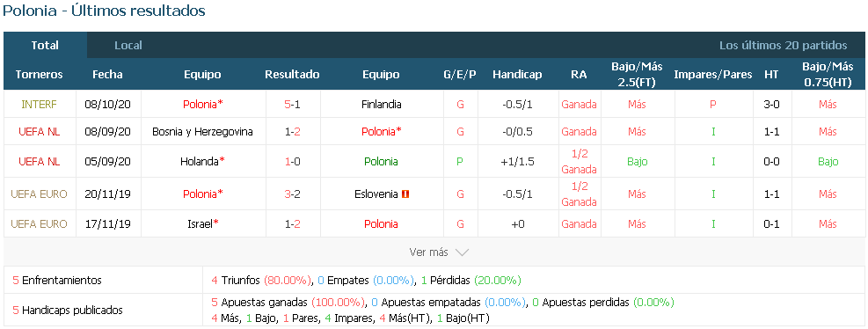Open Los últimos 20 partidos selector
Screen dimensions: 868x329
783,46
